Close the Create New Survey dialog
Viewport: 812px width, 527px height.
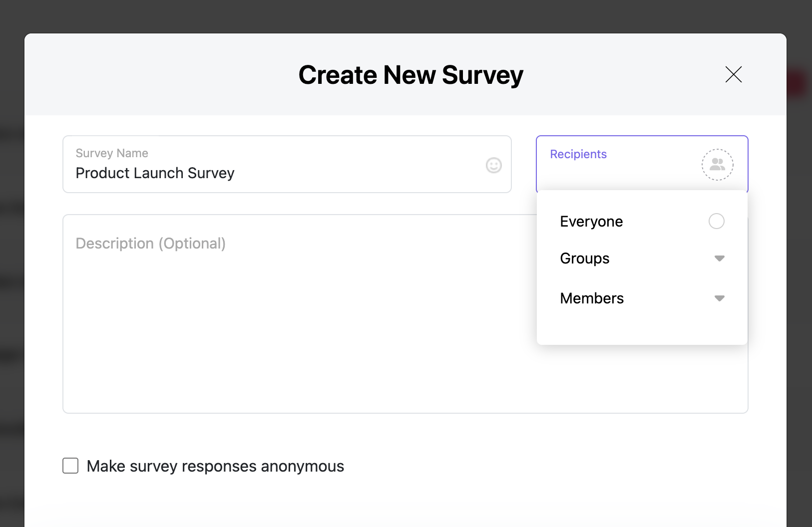pyautogui.click(x=733, y=74)
